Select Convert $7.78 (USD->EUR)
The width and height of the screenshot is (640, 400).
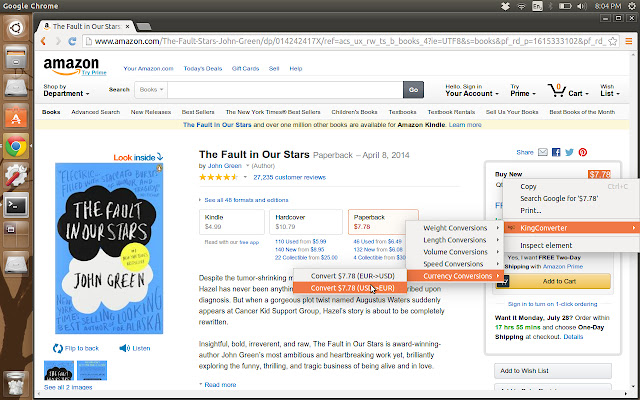[350, 288]
